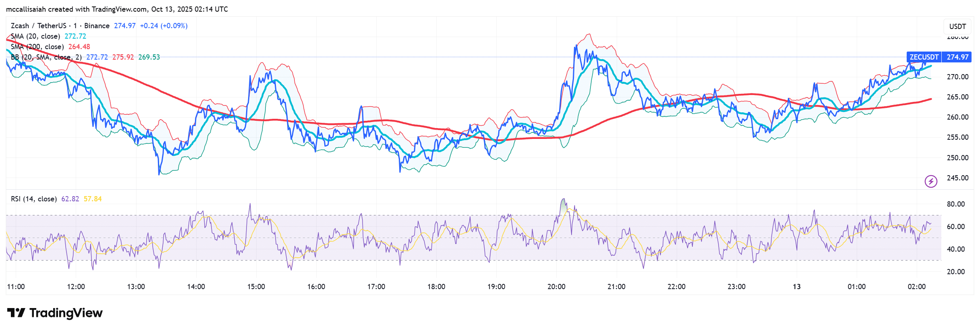980x331 pixels.
Task: Click the BB (20, SMA, close, 2) legend
Action: pyautogui.click(x=46, y=57)
